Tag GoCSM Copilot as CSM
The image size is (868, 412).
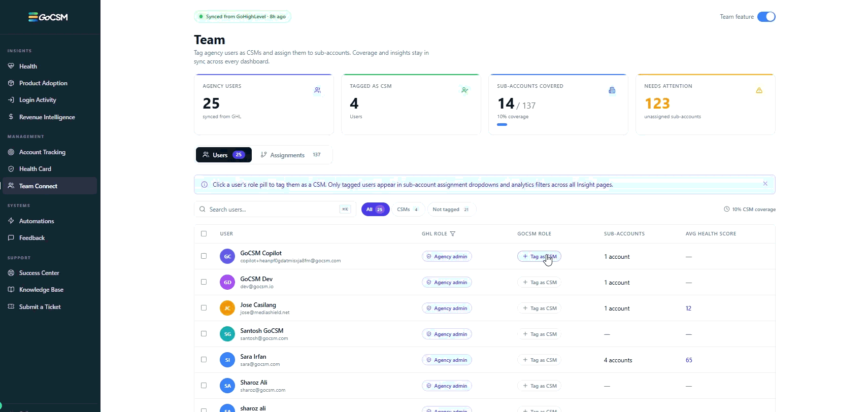click(x=539, y=256)
